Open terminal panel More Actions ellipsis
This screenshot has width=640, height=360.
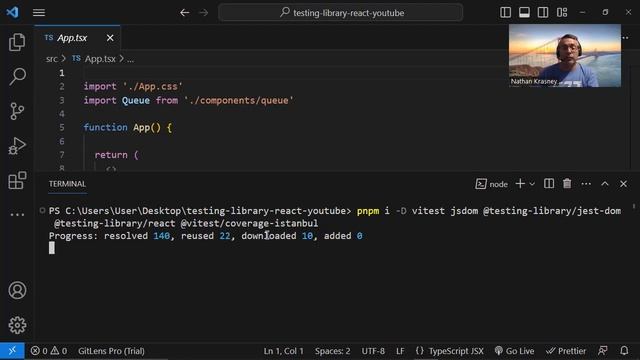(586, 184)
